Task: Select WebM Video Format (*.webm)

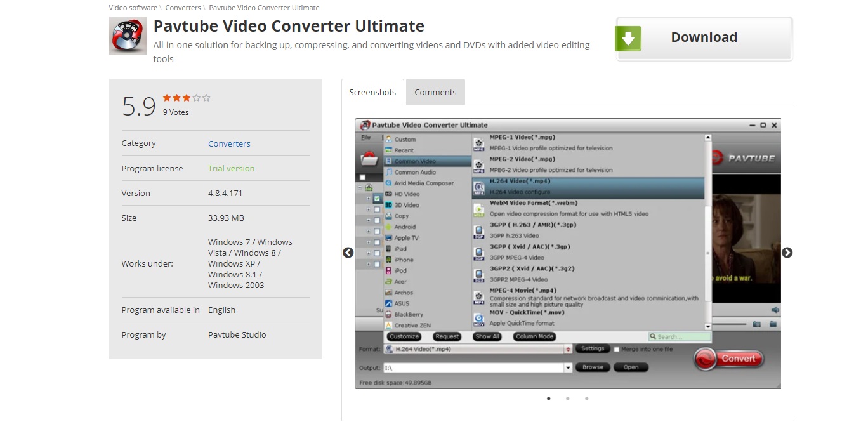Action: [588, 208]
